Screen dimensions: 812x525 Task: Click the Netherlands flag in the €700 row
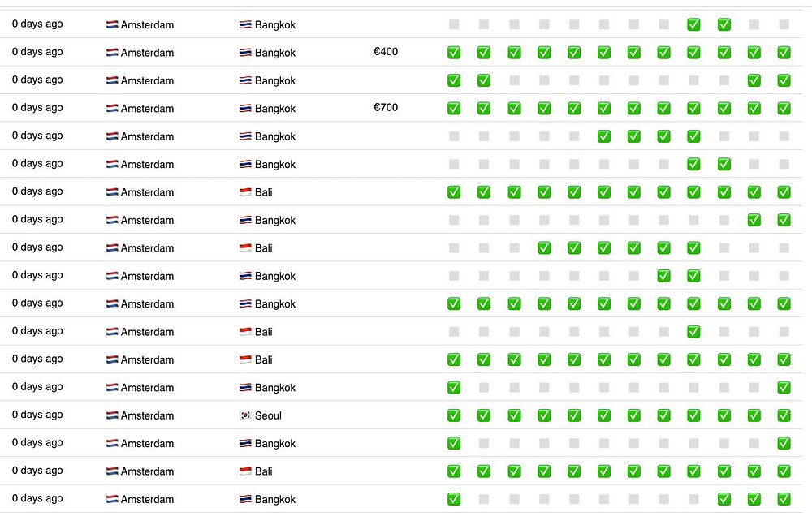coord(112,109)
